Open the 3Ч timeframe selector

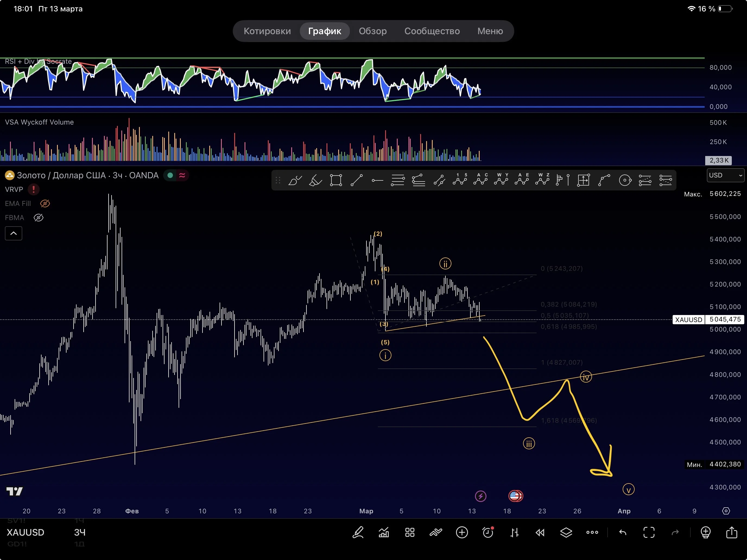80,532
